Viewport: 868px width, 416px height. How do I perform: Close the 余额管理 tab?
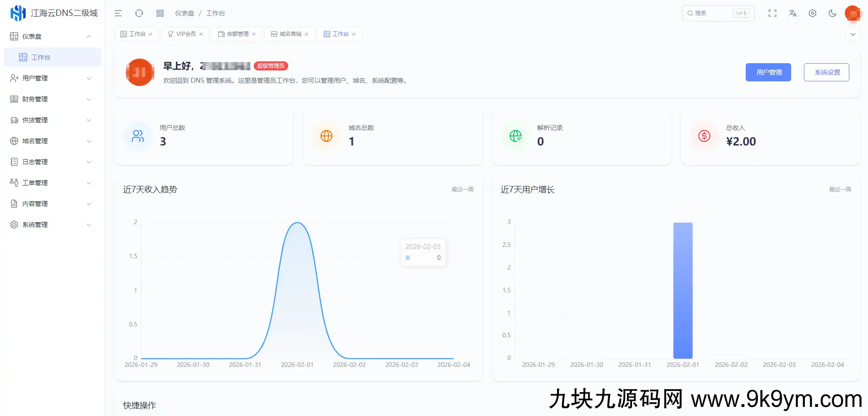(x=254, y=34)
